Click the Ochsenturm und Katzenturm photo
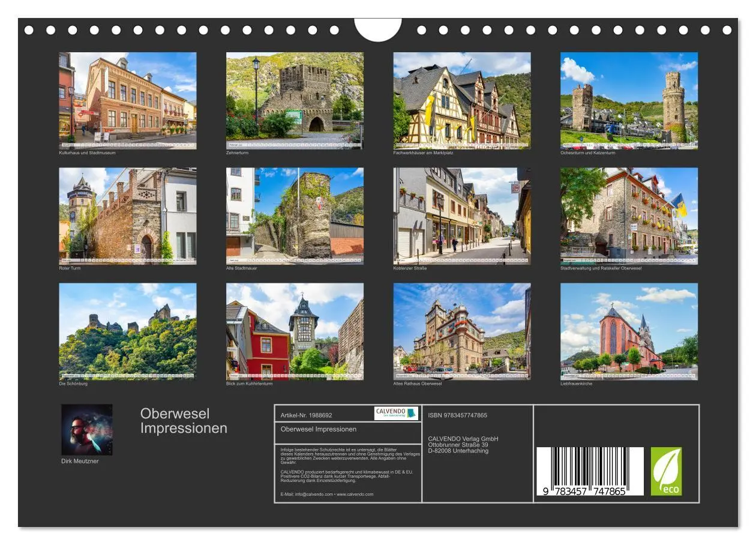This screenshot has height=545, width=756. point(629,100)
